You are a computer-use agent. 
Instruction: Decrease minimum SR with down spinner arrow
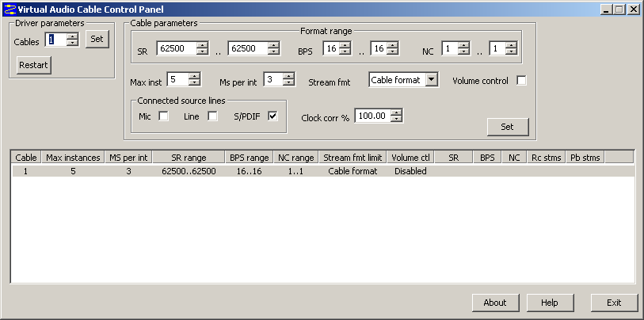tap(202, 51)
